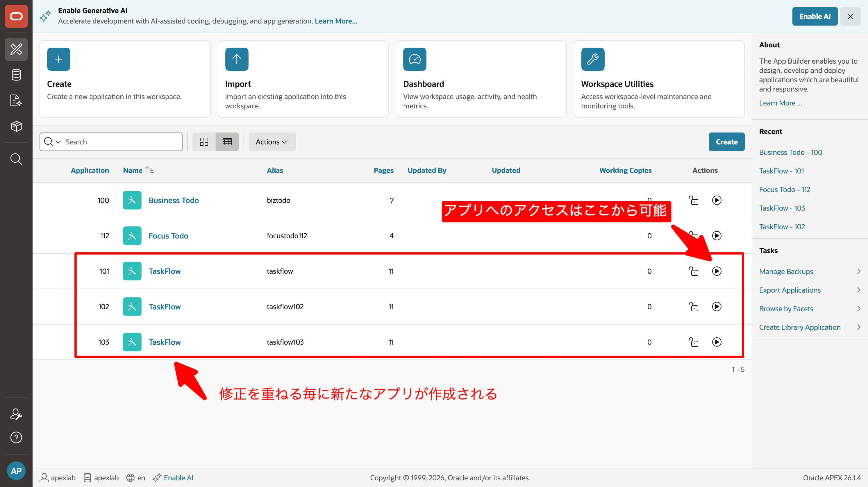Open the Focus Todo application link

(x=168, y=236)
